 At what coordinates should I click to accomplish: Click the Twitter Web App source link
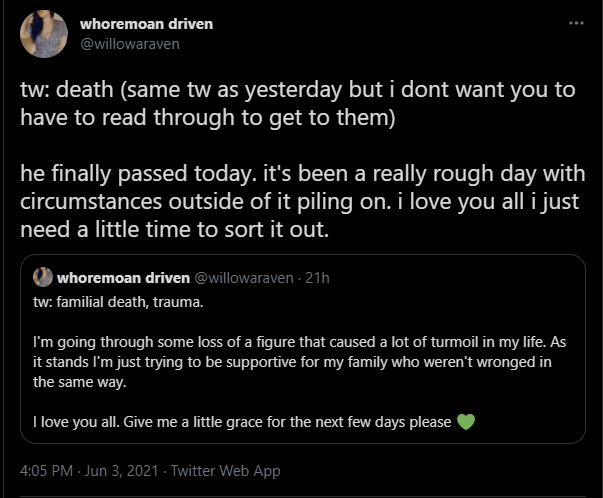coord(229,470)
